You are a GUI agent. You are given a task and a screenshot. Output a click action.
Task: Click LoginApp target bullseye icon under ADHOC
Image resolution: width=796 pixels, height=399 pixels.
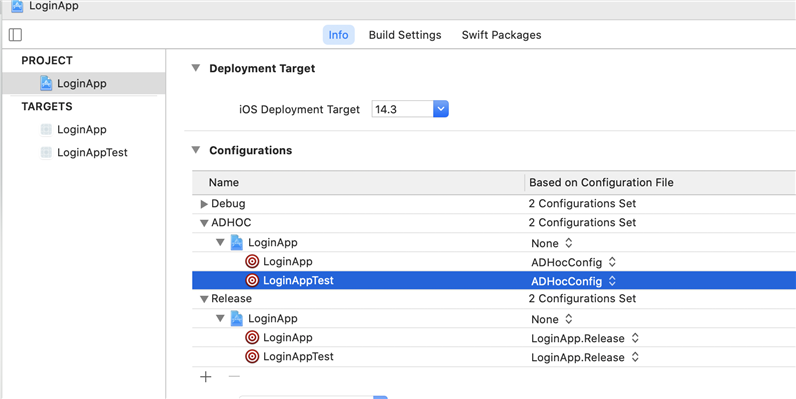(x=252, y=261)
